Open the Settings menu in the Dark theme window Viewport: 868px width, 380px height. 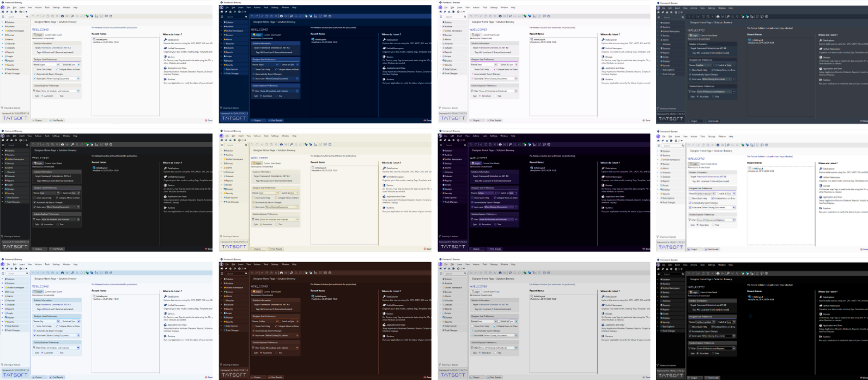pos(56,136)
